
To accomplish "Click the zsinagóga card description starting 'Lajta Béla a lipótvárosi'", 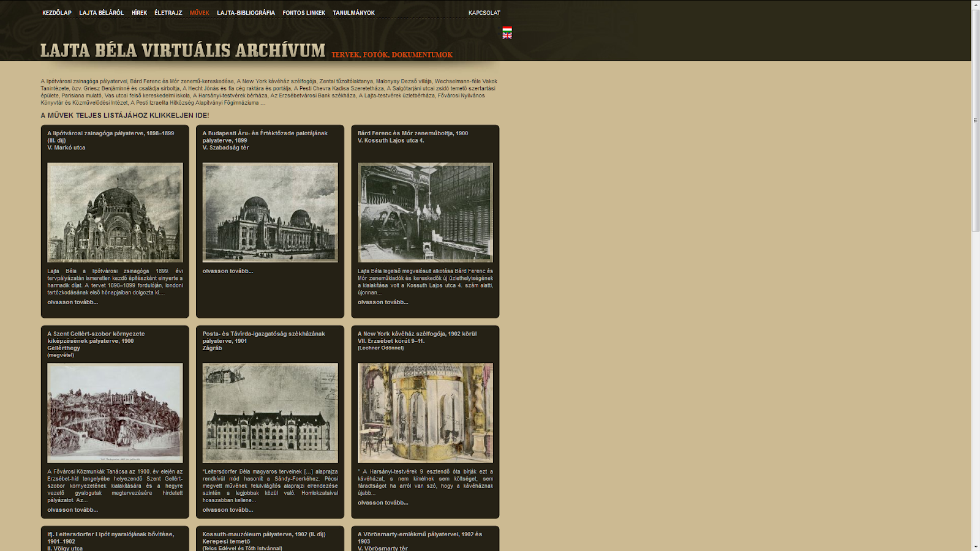I will click(115, 282).
